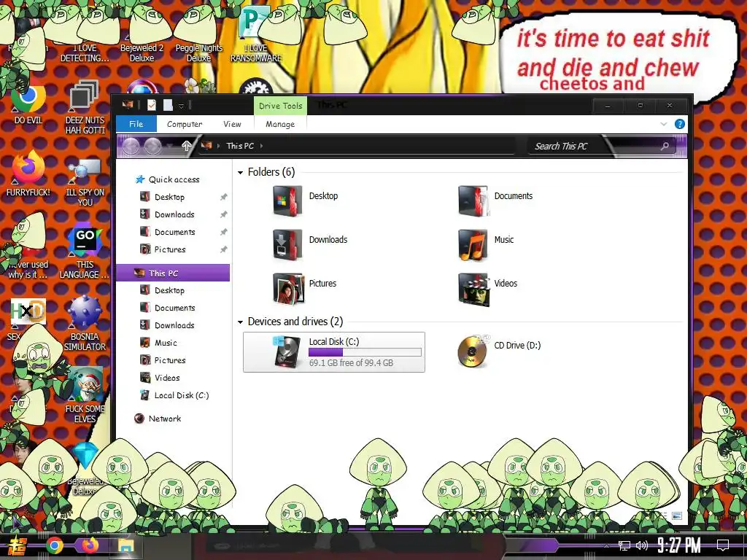Open volume control in system tray

point(642,545)
